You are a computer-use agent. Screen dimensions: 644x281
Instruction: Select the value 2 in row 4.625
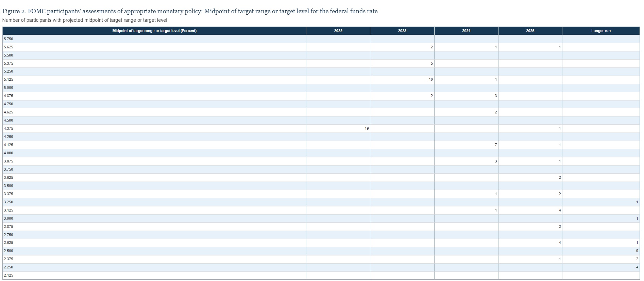coord(496,112)
